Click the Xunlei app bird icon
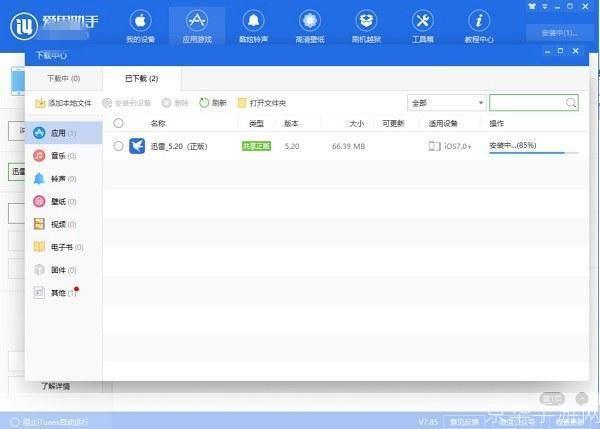Viewport: 600px width, 429px height. point(137,146)
